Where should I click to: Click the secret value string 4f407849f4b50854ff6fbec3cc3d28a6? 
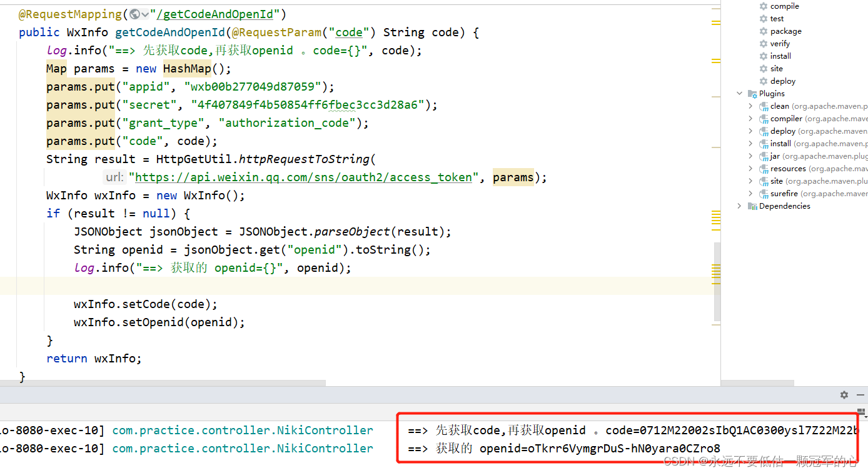[x=308, y=105]
